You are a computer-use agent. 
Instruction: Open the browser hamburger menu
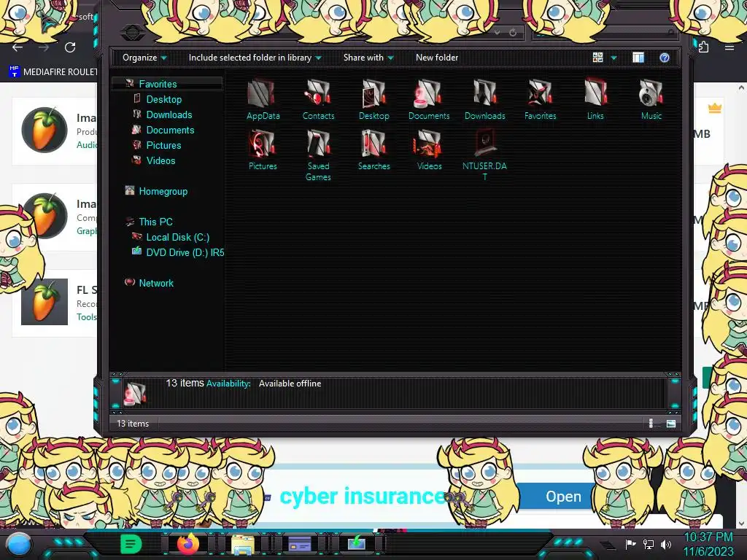click(x=729, y=47)
